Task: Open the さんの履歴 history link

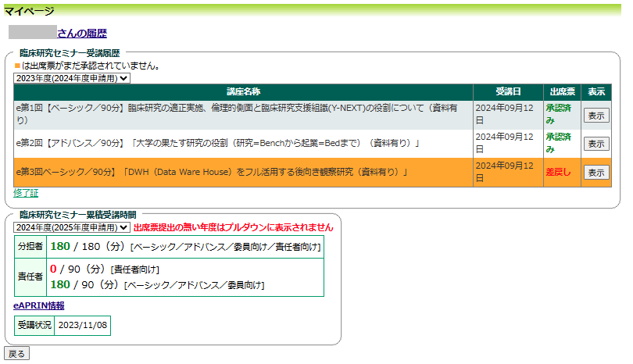Action: (x=81, y=33)
